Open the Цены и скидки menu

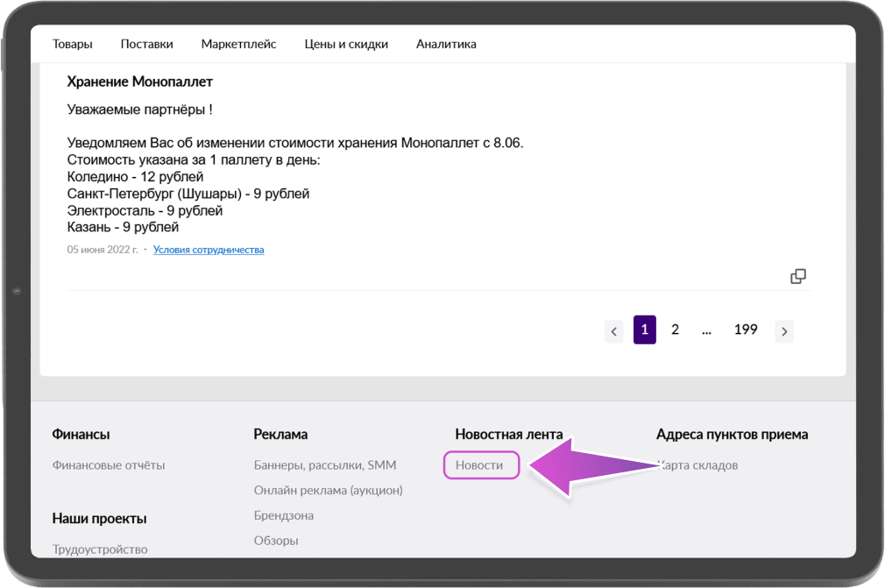[346, 44]
